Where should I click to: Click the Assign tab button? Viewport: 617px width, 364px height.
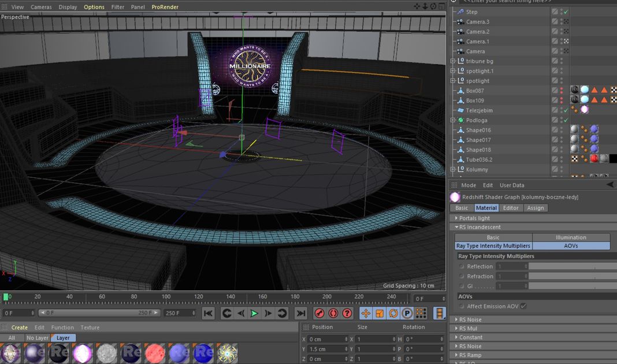pos(535,208)
